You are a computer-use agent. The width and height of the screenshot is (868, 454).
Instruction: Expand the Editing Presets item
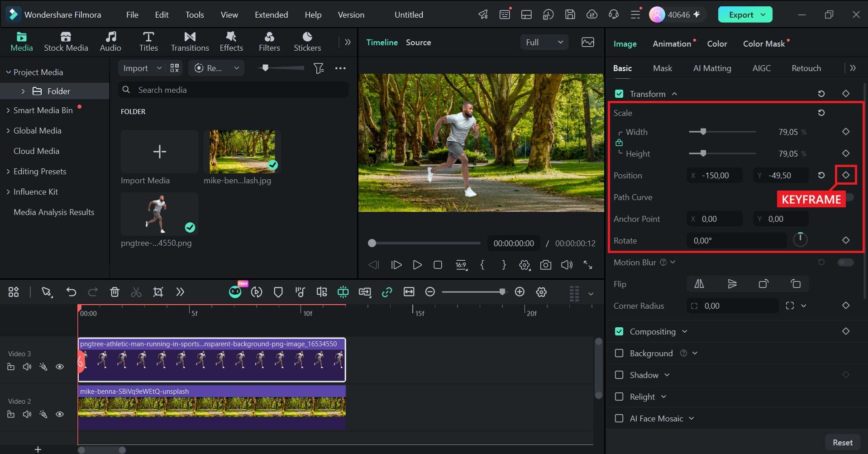8,171
